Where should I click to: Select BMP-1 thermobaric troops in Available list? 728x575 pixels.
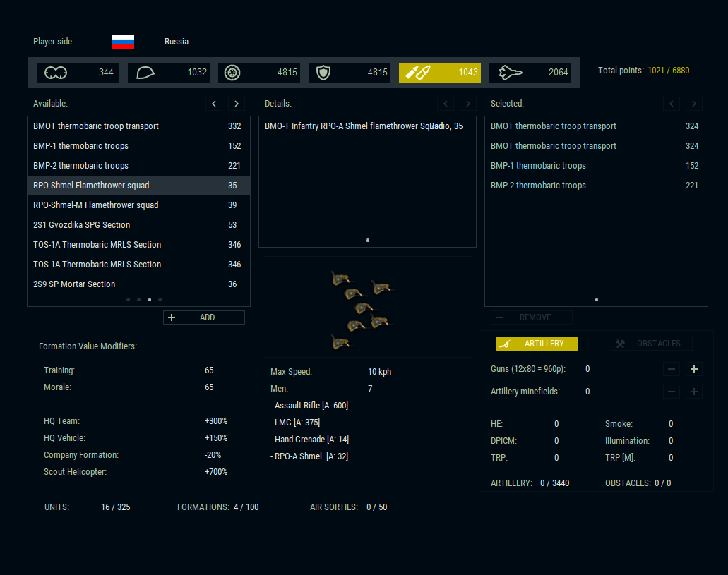tap(138, 146)
